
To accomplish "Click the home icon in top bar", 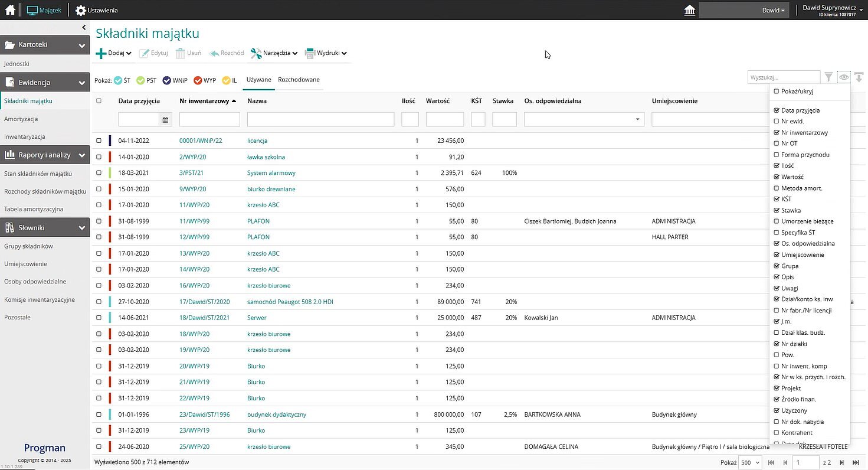I will click(x=10, y=10).
